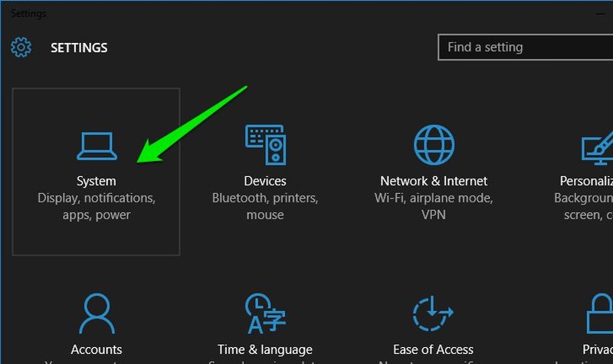Screen dimensions: 613x364
Task: Select the 'Ease of Access' label
Action: pos(433,349)
